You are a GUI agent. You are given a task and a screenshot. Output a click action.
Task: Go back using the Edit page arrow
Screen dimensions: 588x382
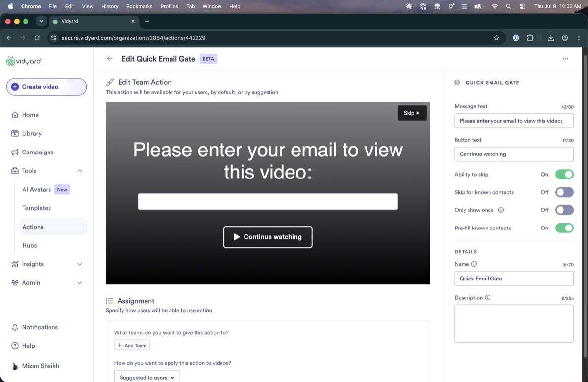click(x=110, y=59)
